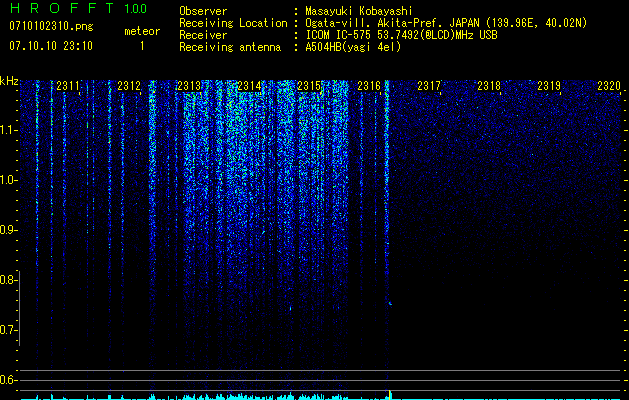Click the 2317 time marker
This screenshot has height=400, width=629.
[429, 85]
